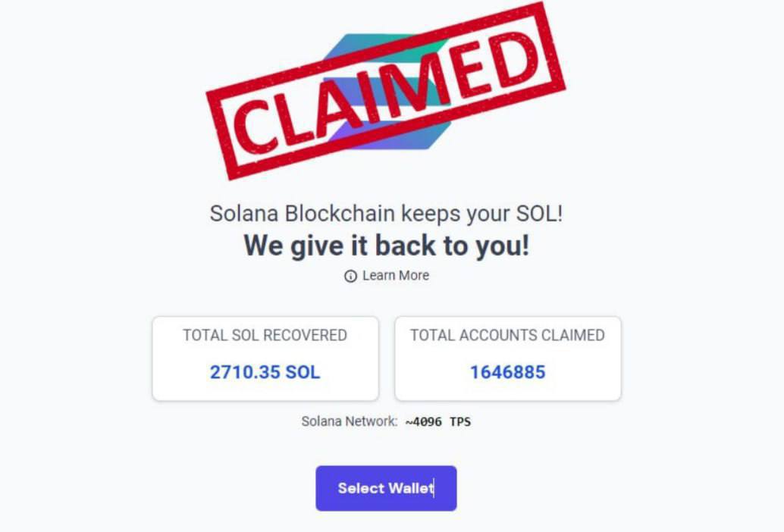Click the 1646885 accounts claimed number

click(507, 372)
